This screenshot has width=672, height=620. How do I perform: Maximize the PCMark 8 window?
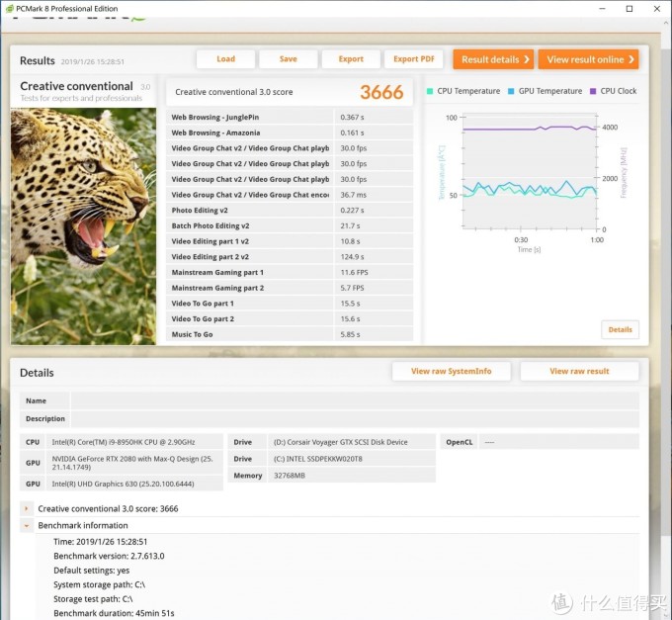tap(630, 9)
